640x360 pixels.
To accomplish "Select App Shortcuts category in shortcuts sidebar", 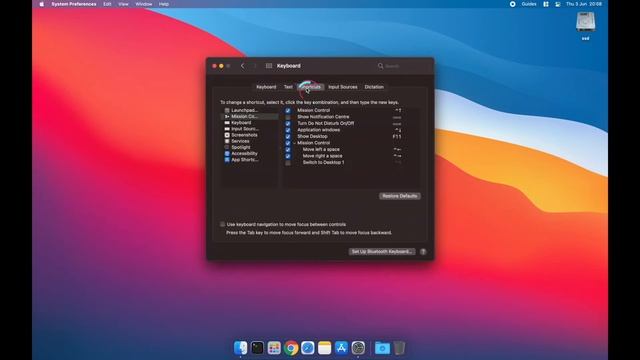I will coord(250,160).
